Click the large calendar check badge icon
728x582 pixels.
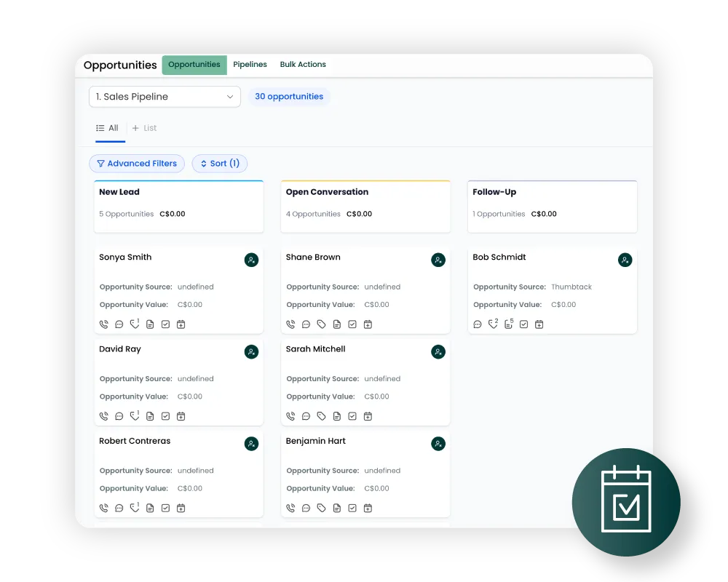point(626,502)
